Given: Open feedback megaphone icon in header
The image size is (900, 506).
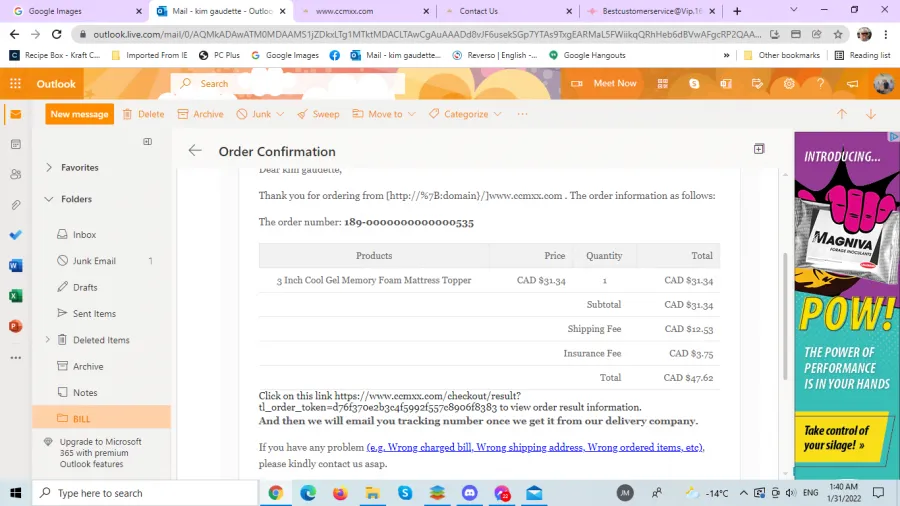Looking at the screenshot, I should pos(852,84).
